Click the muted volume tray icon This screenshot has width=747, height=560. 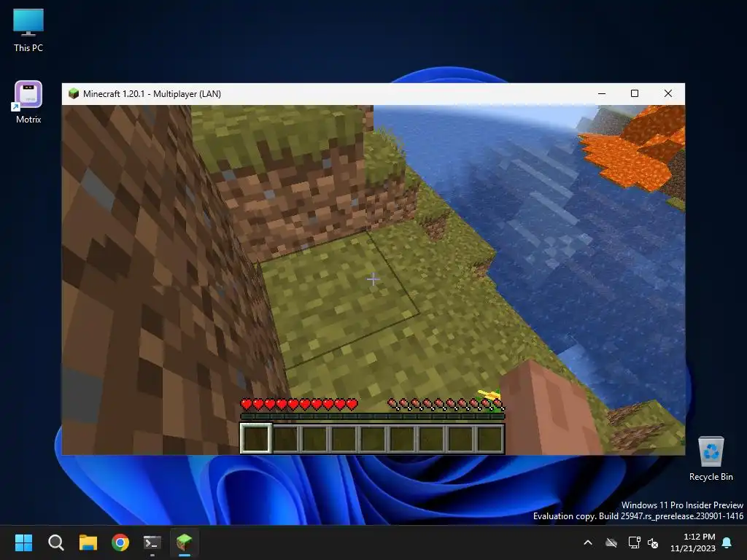pyautogui.click(x=653, y=542)
